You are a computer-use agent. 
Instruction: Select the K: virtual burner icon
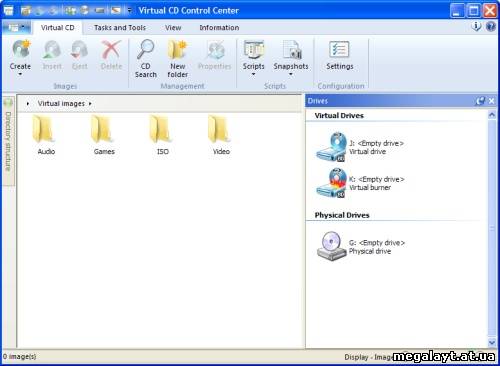click(x=331, y=183)
